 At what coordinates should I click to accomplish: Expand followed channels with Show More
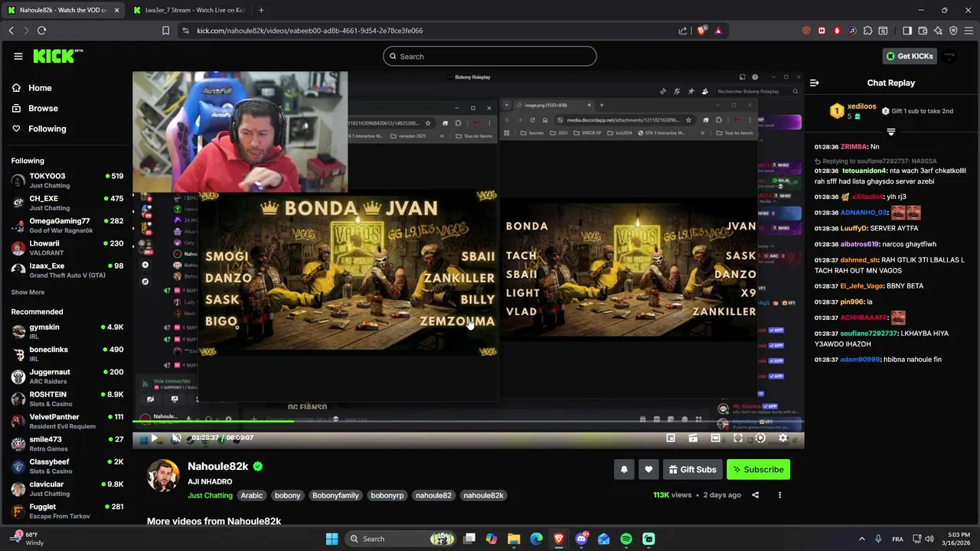(x=28, y=292)
